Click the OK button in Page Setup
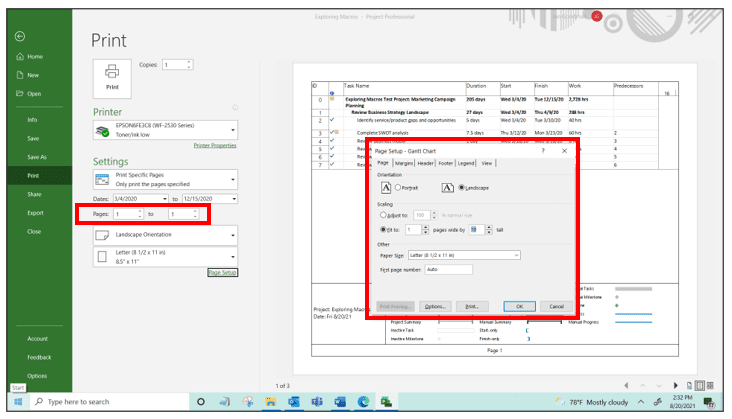 (x=519, y=307)
